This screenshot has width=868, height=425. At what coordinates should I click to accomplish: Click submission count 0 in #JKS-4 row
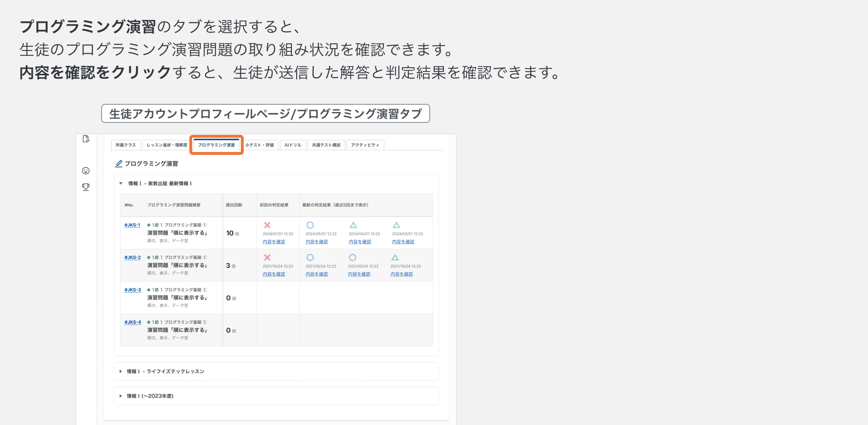228,330
